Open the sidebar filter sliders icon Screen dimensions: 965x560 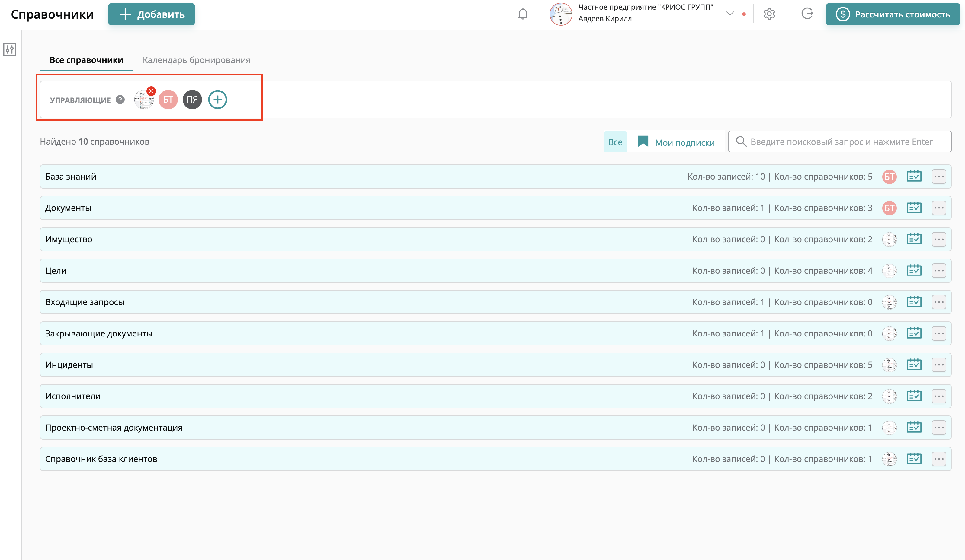pyautogui.click(x=10, y=49)
